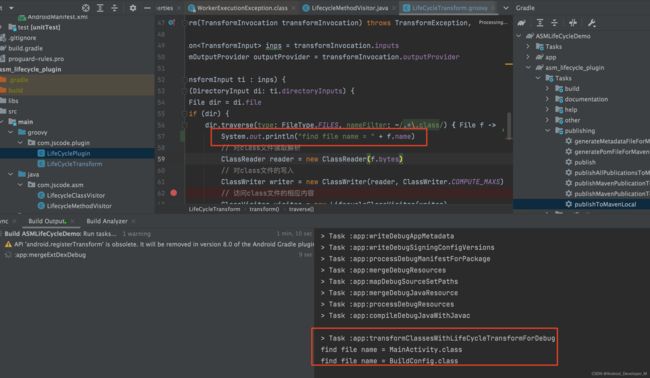Open Gradle build tool settings wrench
Image resolution: width=650 pixels, height=378 pixels.
point(592,23)
